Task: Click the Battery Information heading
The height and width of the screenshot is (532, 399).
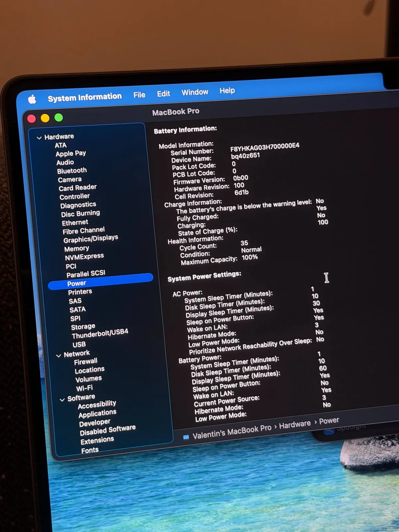Action: (x=185, y=130)
